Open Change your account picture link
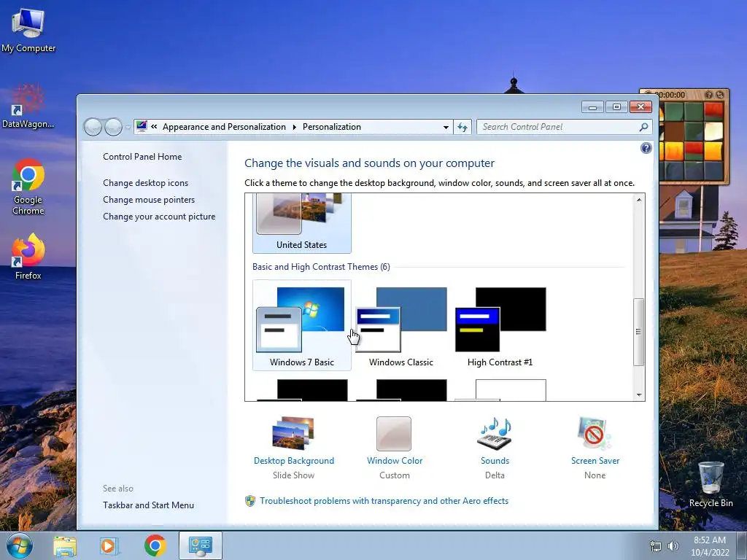 pos(159,216)
